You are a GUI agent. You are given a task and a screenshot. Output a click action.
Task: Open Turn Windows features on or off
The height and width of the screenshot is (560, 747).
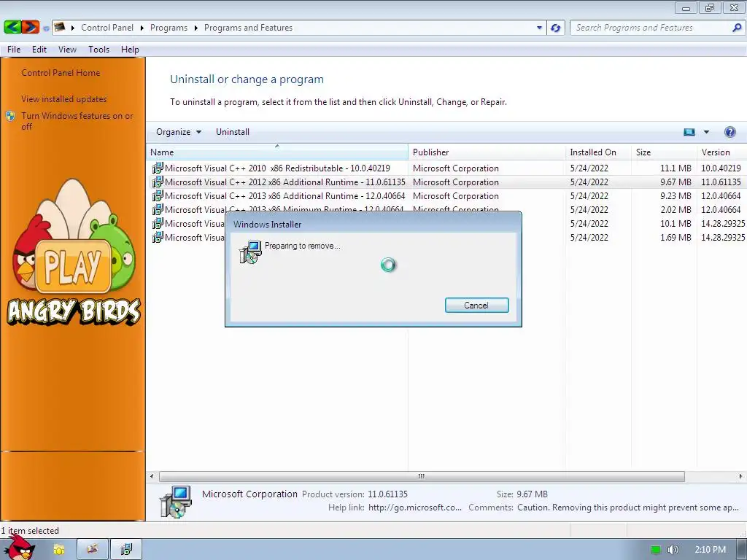[77, 121]
